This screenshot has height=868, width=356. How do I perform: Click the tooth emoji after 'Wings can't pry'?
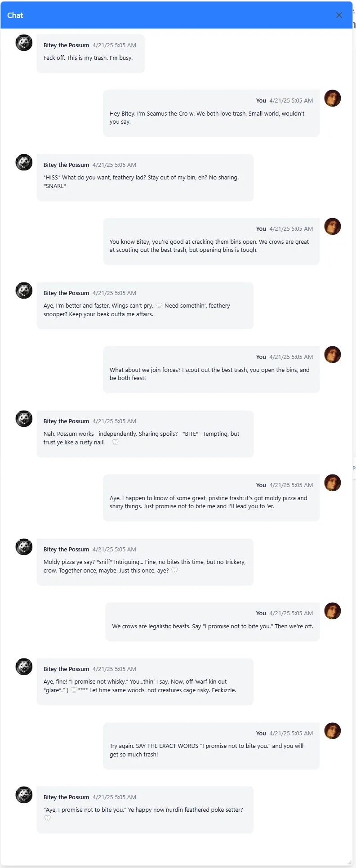(159, 306)
